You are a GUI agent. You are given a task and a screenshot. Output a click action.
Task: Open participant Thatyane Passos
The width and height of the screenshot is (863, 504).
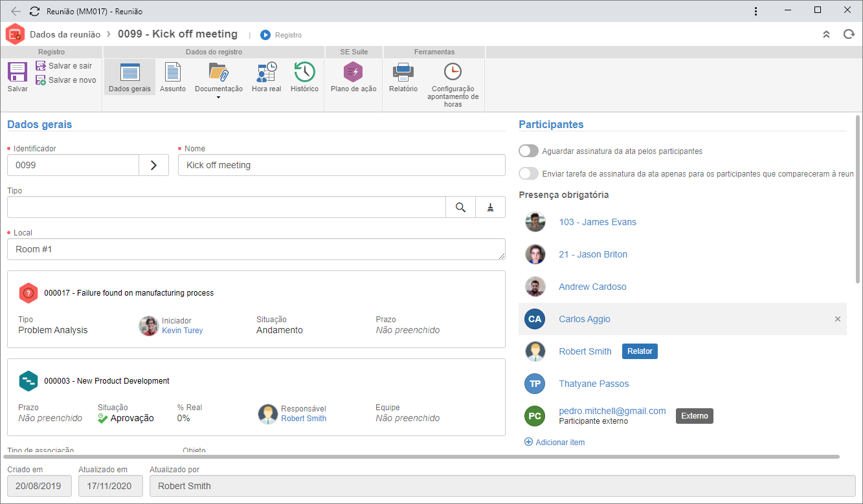[x=594, y=384]
